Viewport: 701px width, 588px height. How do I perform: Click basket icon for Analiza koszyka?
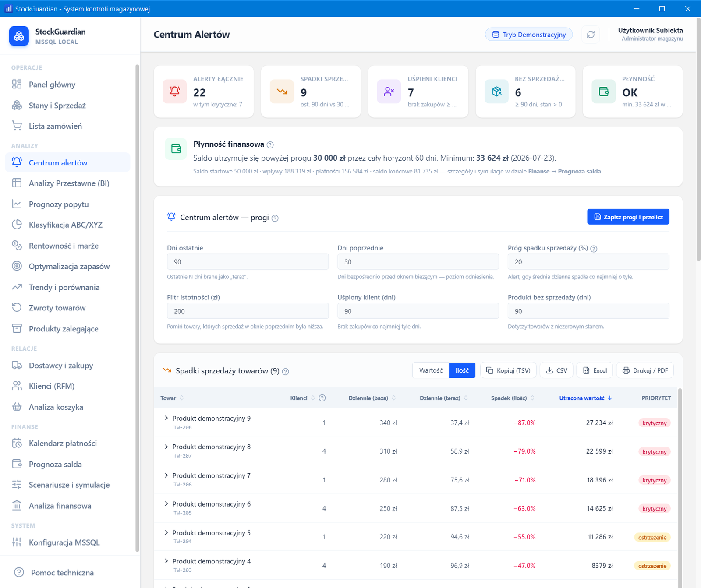[17, 407]
